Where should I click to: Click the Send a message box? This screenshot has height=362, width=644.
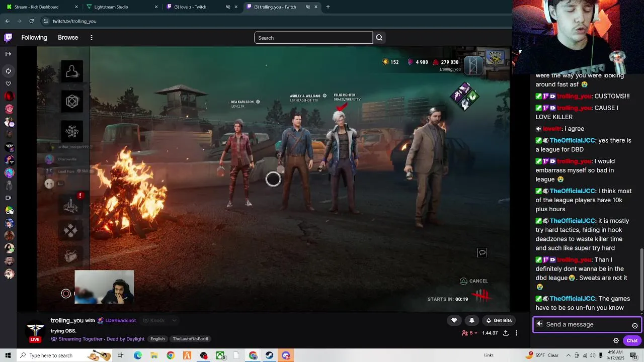(x=587, y=324)
